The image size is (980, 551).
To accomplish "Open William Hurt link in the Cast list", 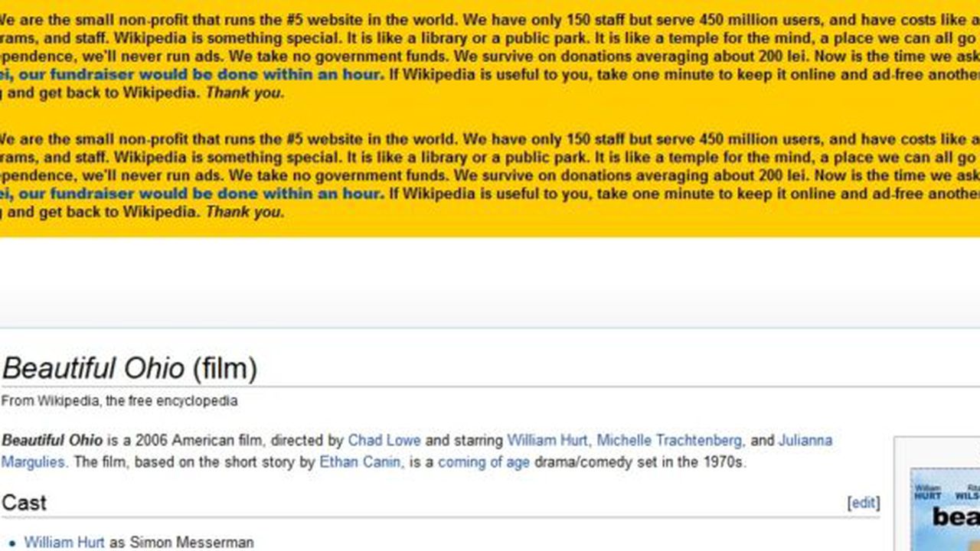I will coord(63,542).
